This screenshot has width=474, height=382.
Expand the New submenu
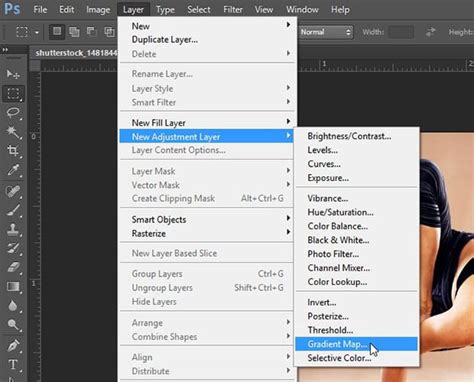tap(207, 26)
